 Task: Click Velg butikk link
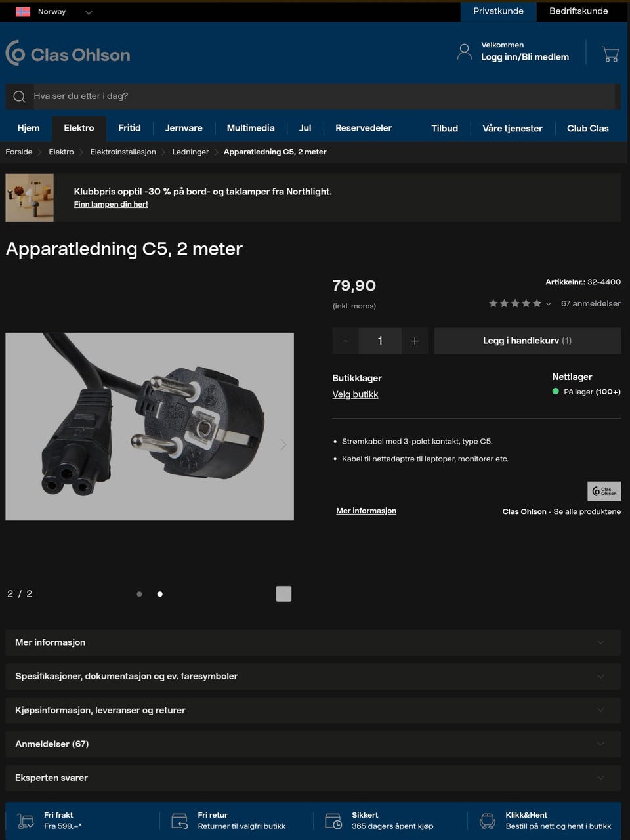(x=355, y=394)
